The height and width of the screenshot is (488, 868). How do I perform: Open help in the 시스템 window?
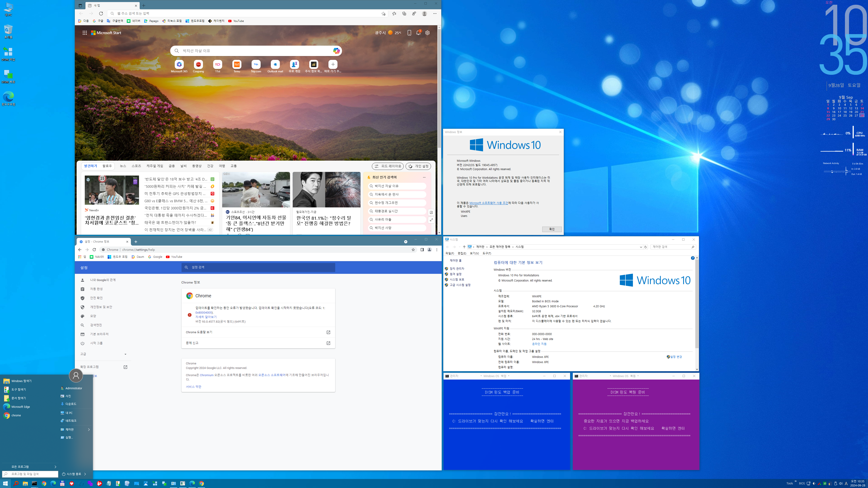(x=692, y=258)
